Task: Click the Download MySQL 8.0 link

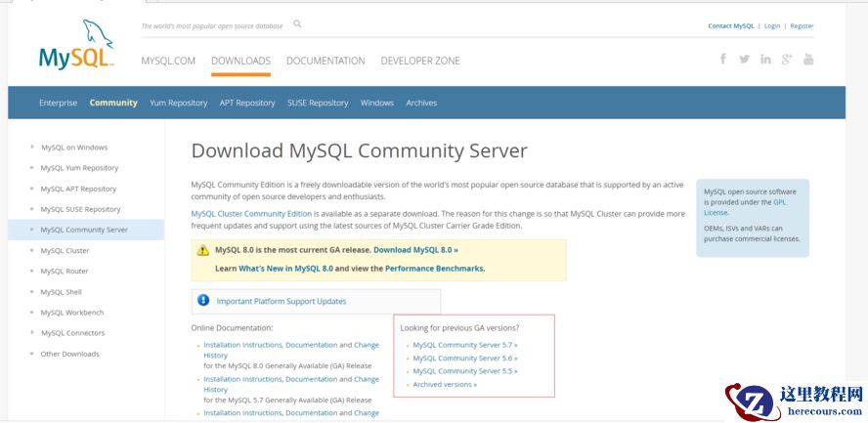Action: (x=415, y=250)
